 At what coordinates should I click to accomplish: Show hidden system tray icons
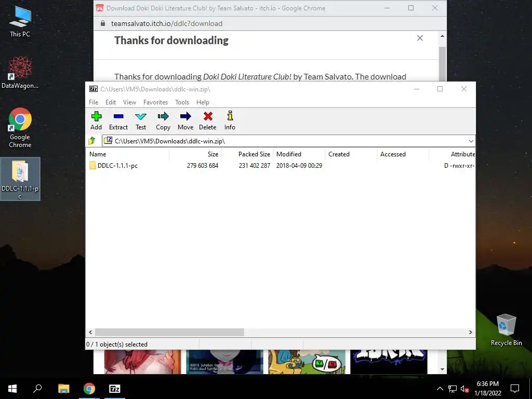440,389
